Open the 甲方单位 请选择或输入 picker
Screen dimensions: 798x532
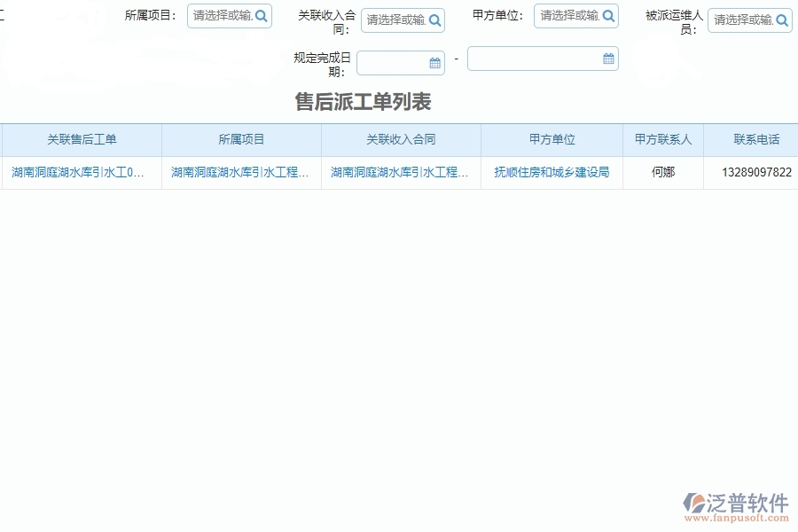point(567,15)
